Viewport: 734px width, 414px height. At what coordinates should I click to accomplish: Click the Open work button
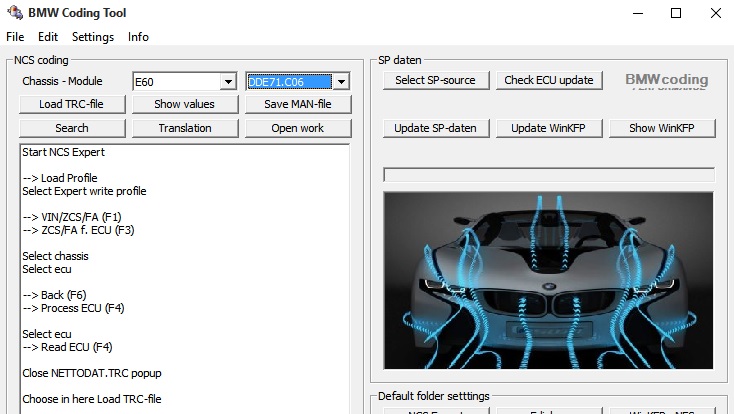click(x=298, y=128)
